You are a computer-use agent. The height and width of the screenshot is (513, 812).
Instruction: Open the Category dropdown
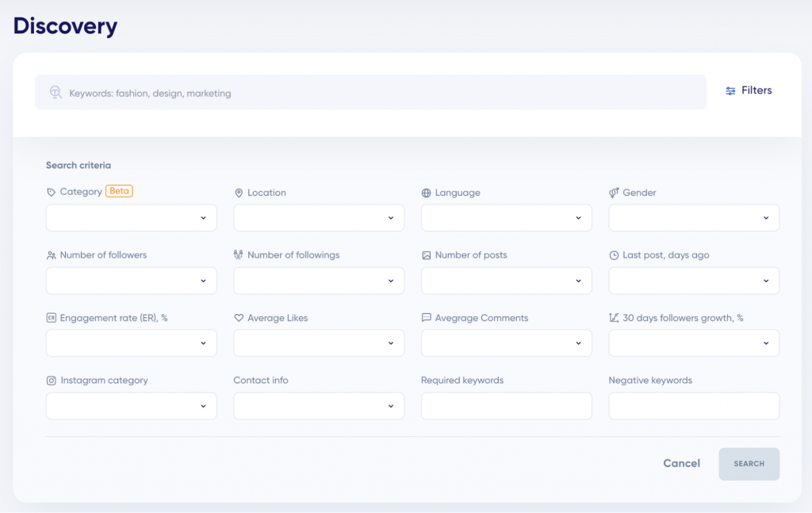click(x=132, y=218)
